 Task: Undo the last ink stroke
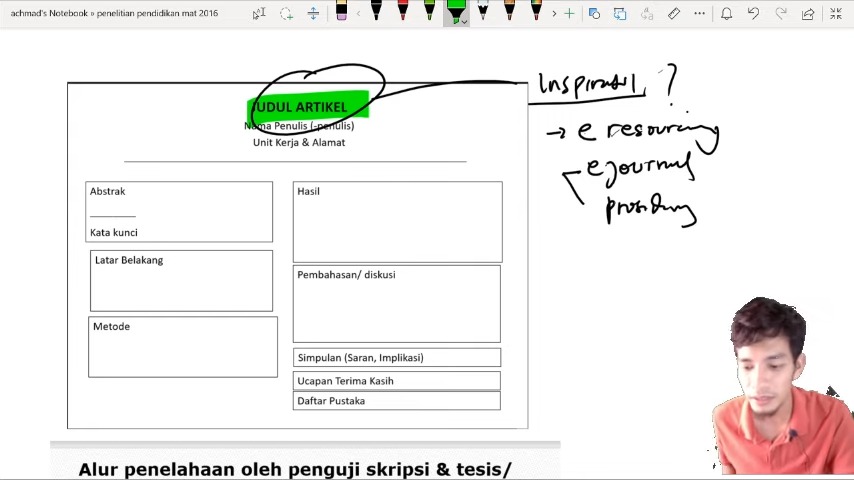[754, 14]
